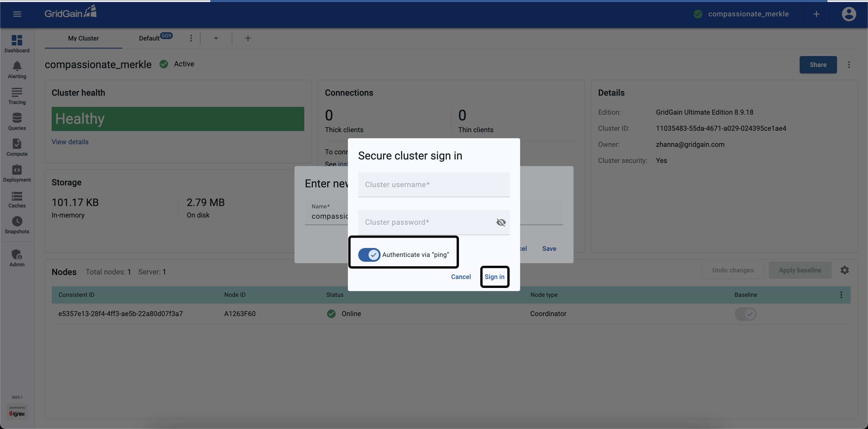Open the Snapshots sidebar section
This screenshot has width=868, height=429.
click(x=17, y=225)
